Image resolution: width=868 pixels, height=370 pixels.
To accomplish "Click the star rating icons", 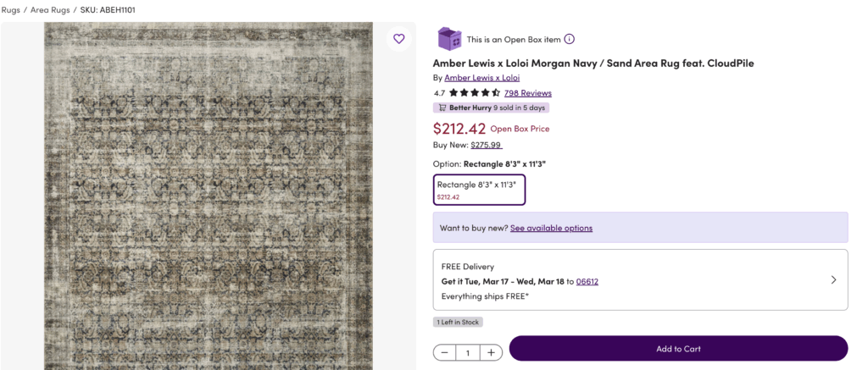I will click(474, 93).
